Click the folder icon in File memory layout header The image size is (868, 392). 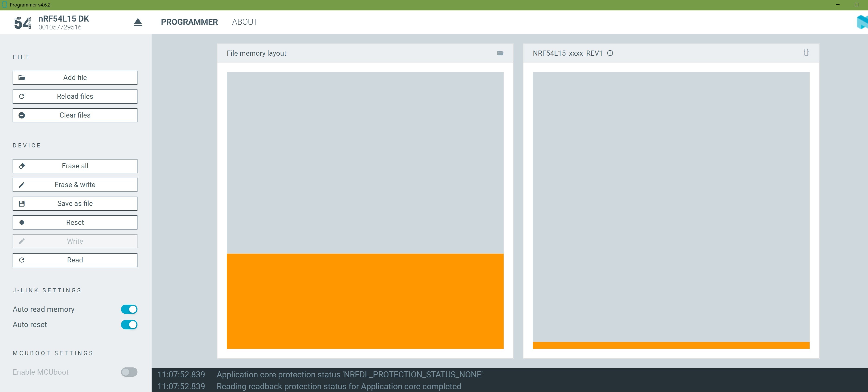click(x=500, y=53)
